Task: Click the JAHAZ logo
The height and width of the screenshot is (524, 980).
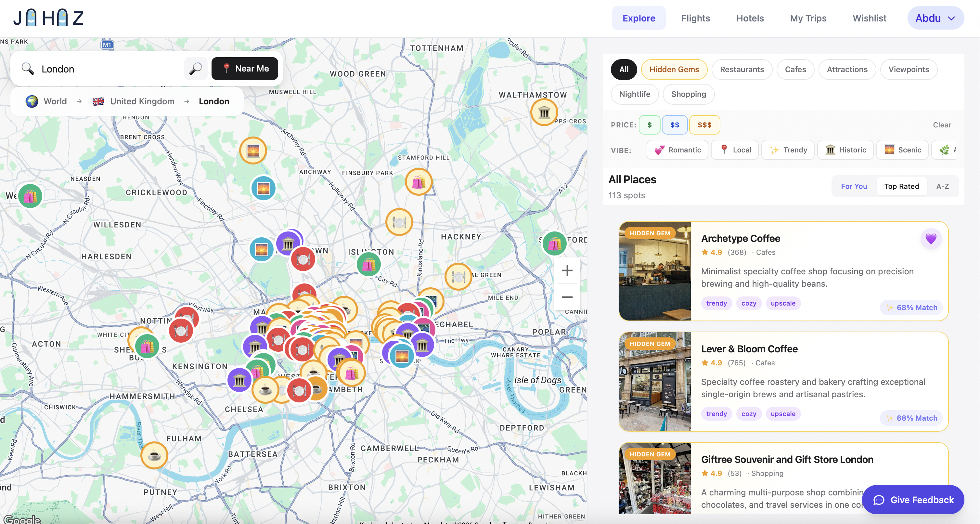Action: click(x=48, y=18)
